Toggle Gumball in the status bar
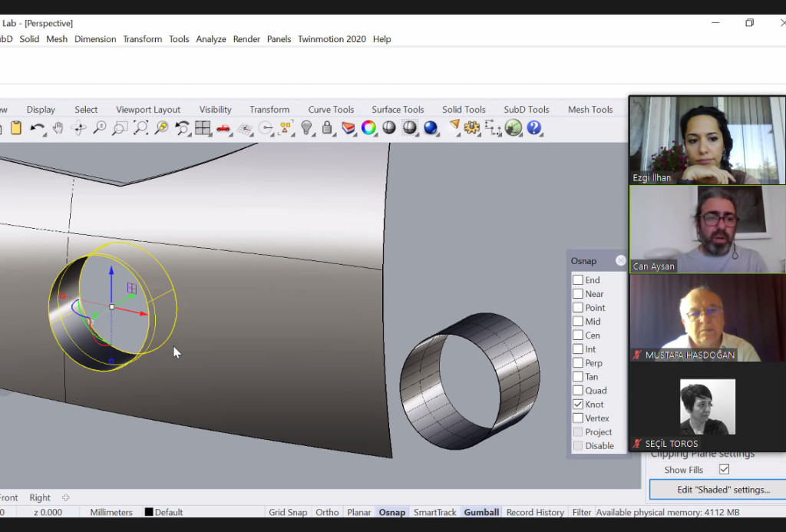Viewport: 786px width, 532px height. [481, 512]
